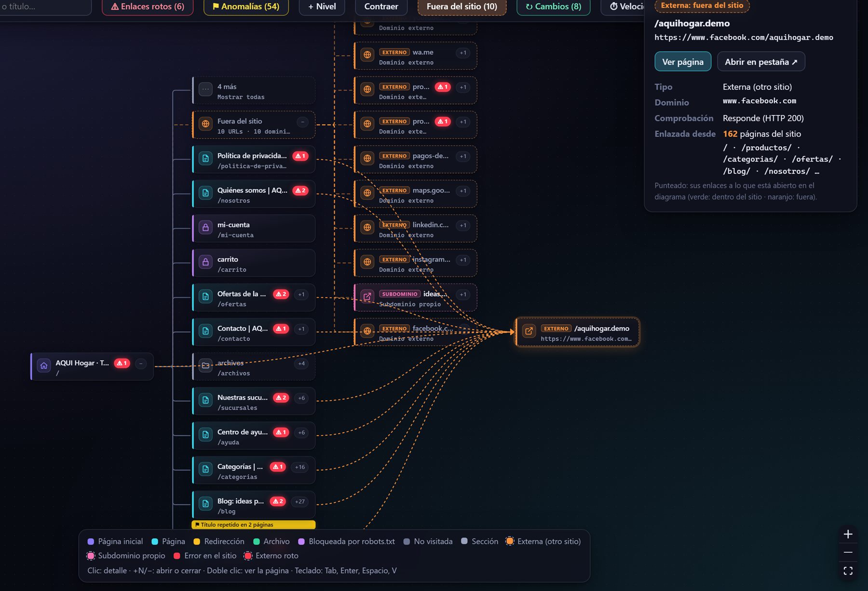The height and width of the screenshot is (591, 868).
Task: Click the page icon on Blog node
Action: pyautogui.click(x=205, y=504)
